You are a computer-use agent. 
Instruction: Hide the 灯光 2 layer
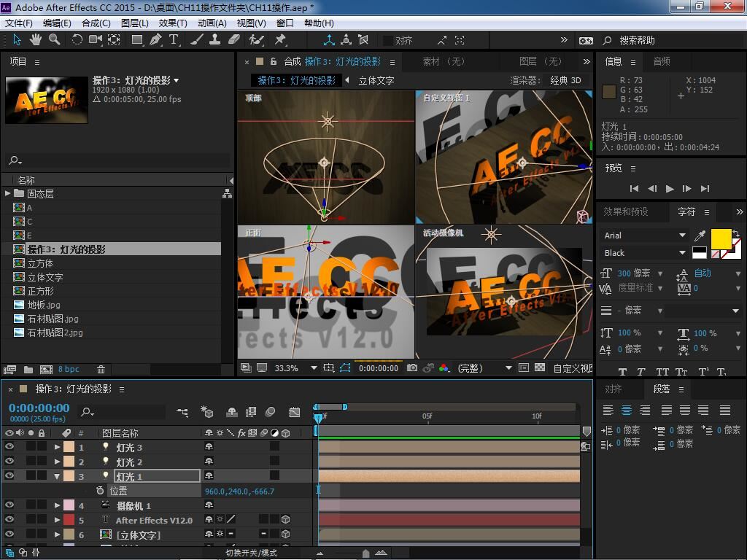9,461
